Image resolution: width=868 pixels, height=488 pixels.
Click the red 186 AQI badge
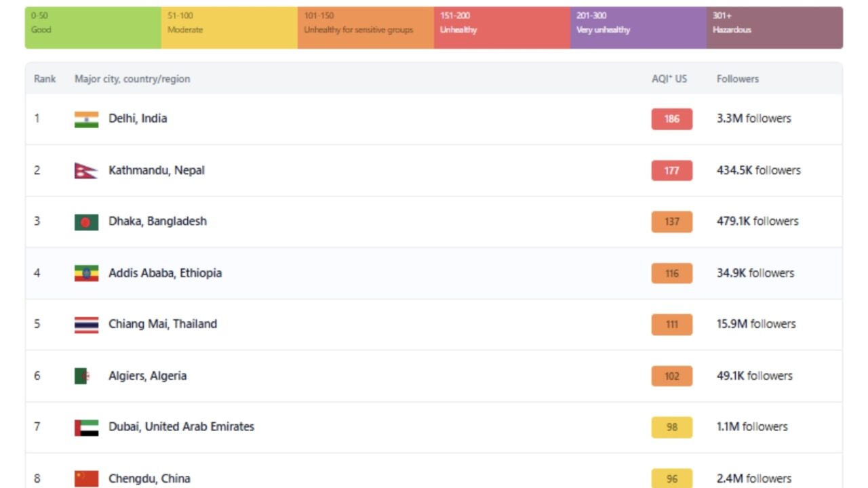671,119
